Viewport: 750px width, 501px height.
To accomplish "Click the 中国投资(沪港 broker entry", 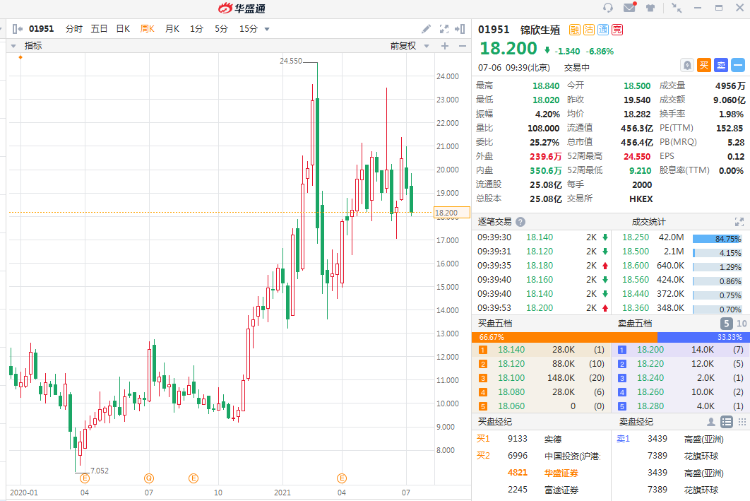I will (572, 456).
